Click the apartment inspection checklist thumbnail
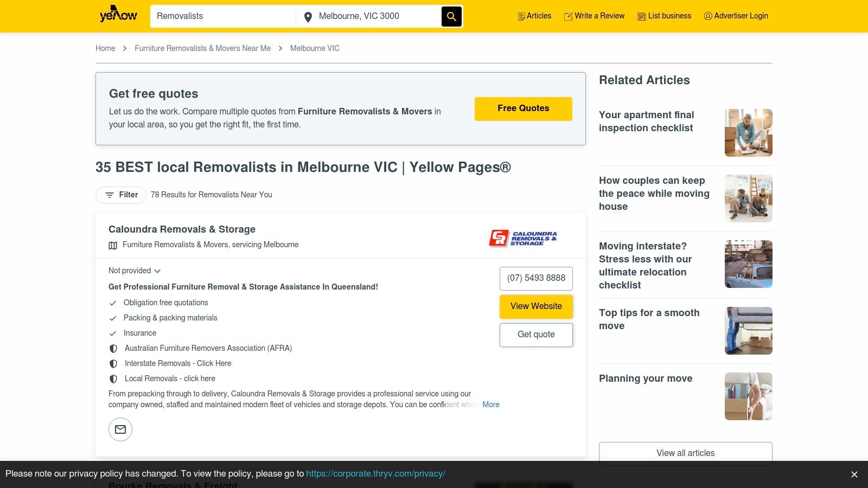Viewport: 868px width, 488px height. pyautogui.click(x=749, y=133)
